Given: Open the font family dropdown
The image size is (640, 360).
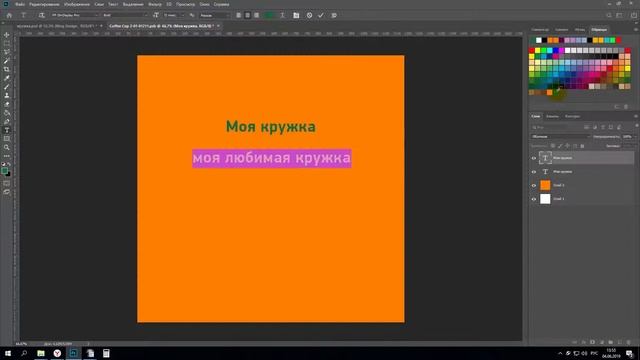Looking at the screenshot, I should click(x=75, y=15).
